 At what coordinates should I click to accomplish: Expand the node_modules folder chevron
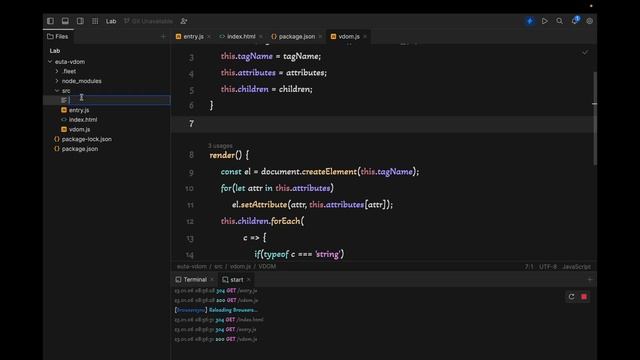point(57,81)
